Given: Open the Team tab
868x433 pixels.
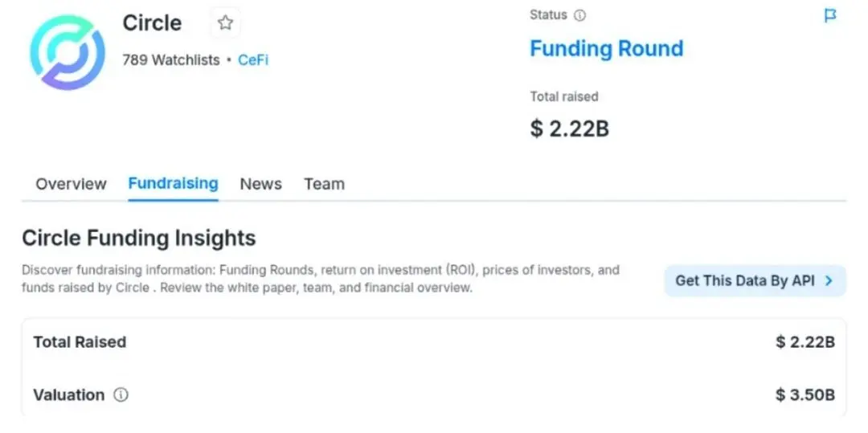Looking at the screenshot, I should point(324,184).
